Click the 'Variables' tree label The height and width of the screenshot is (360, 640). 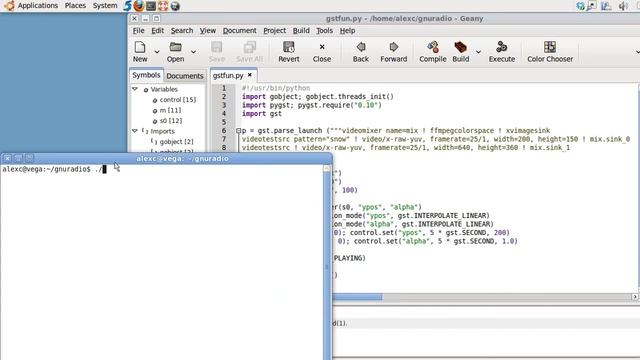pyautogui.click(x=164, y=89)
